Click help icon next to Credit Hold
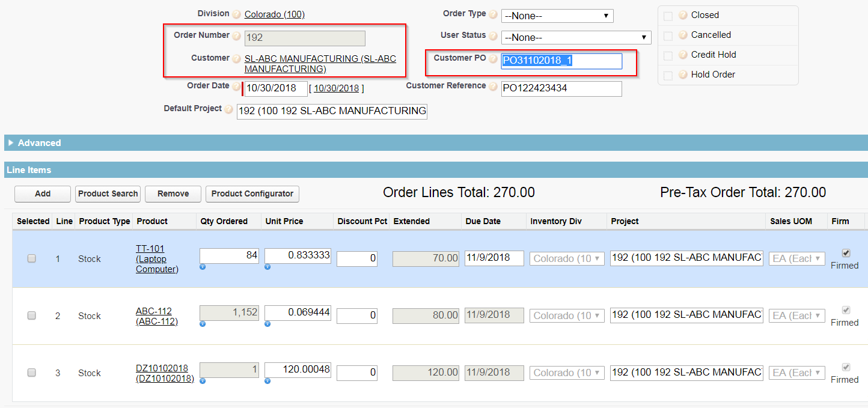The width and height of the screenshot is (868, 408). [683, 55]
